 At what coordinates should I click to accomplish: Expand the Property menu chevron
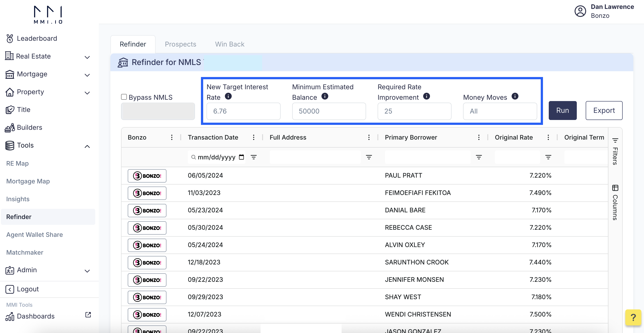(87, 93)
